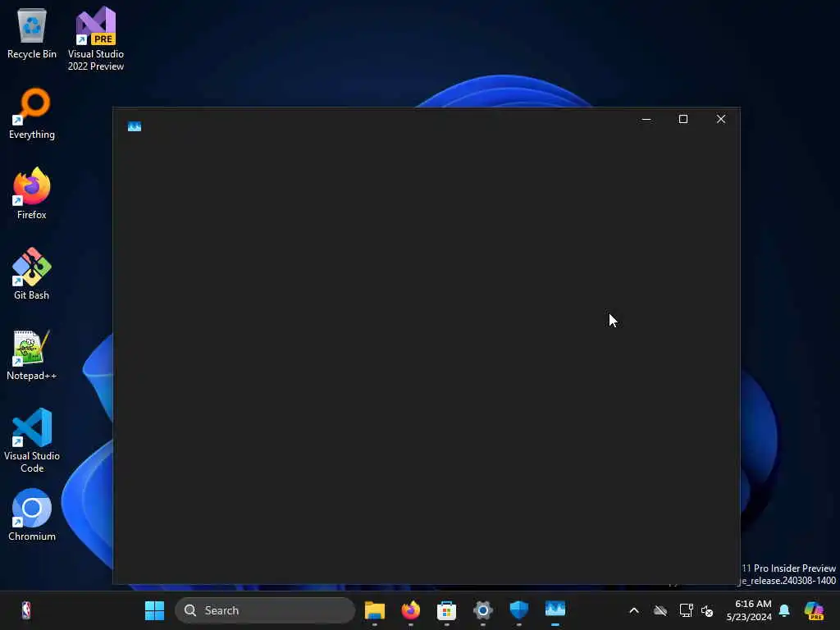
Task: Open the Copilot Preview taskbar icon
Action: tap(815, 610)
